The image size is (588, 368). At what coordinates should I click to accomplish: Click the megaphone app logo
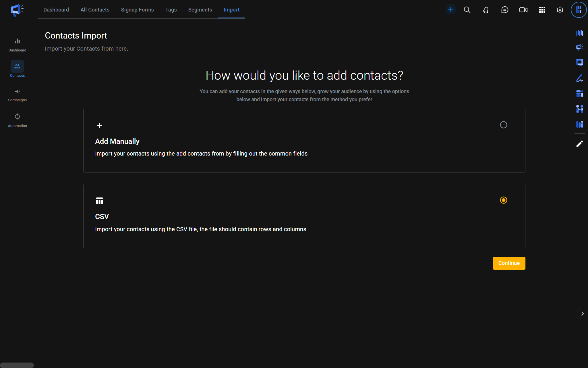[17, 10]
